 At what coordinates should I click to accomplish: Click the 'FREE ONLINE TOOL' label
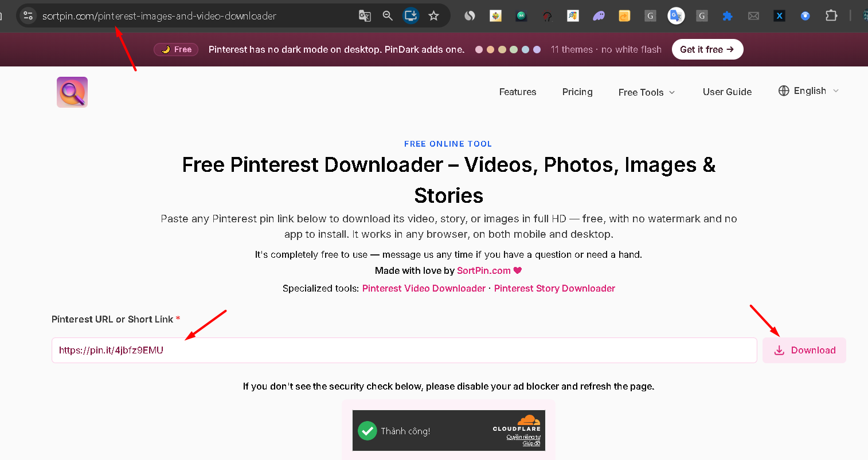[448, 144]
